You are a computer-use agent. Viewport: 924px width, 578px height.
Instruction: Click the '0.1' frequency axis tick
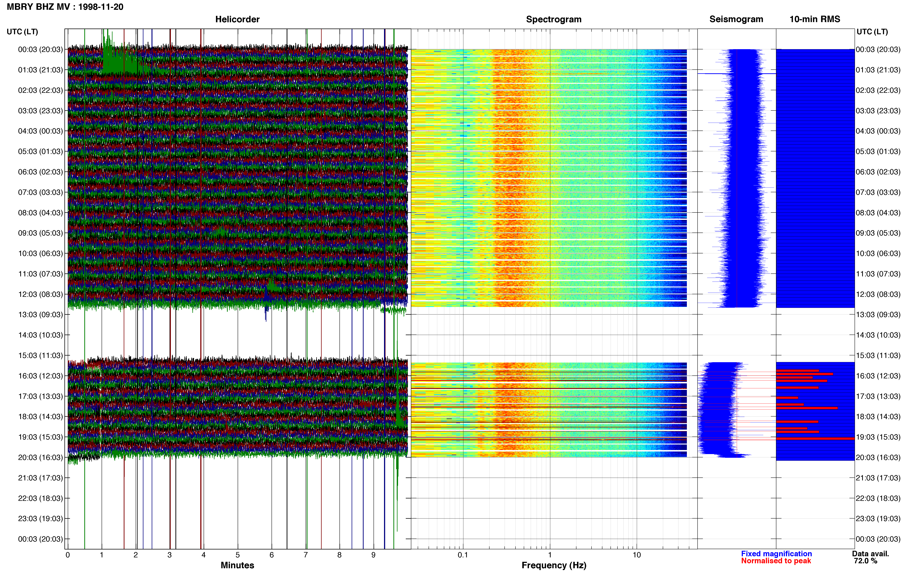463,555
